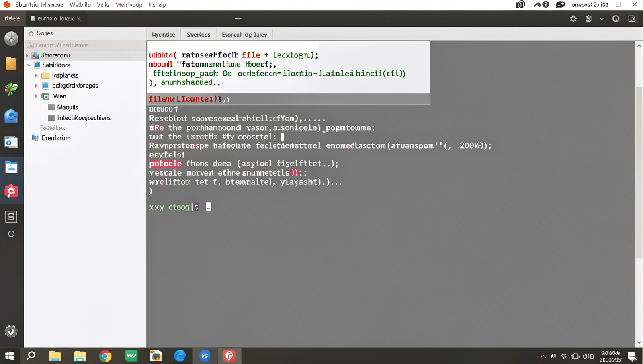Select the Etentatium tree item
643x364 pixels.
point(56,138)
